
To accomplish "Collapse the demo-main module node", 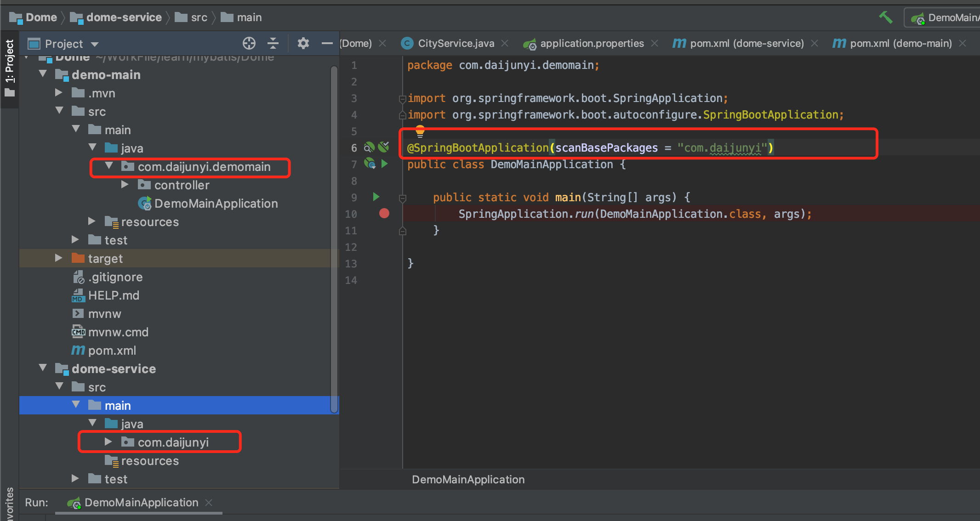I will pos(43,74).
